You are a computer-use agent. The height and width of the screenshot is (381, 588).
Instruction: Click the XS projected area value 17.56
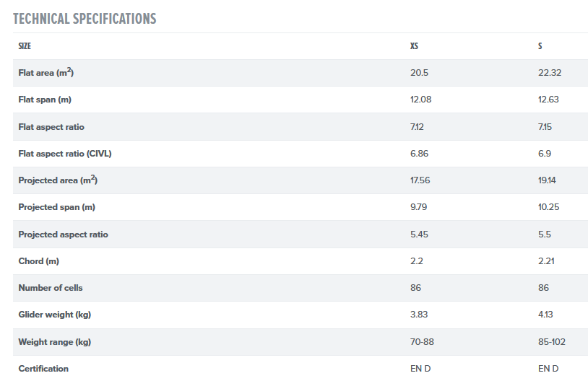pos(420,180)
